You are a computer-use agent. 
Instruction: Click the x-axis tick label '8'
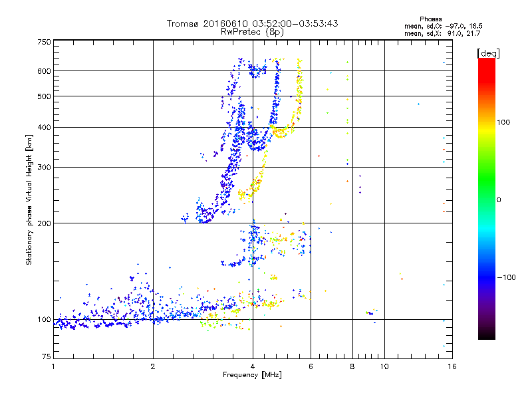[x=352, y=366]
